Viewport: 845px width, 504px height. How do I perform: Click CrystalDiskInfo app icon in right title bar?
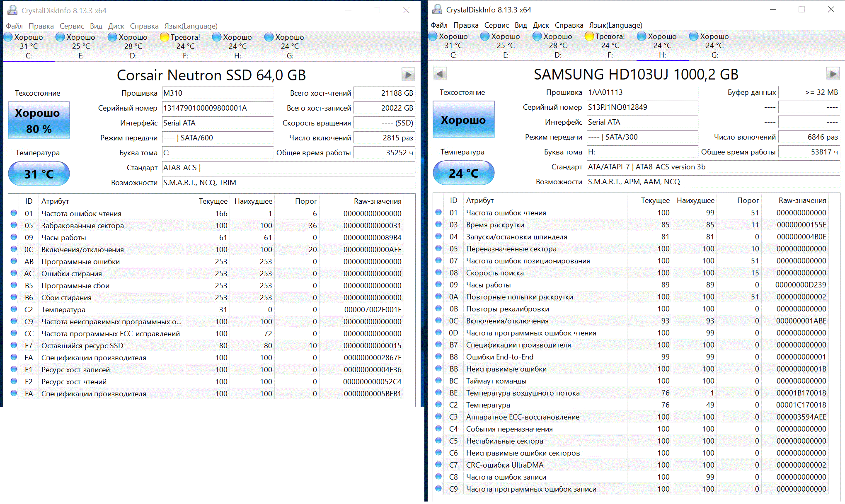[437, 9]
